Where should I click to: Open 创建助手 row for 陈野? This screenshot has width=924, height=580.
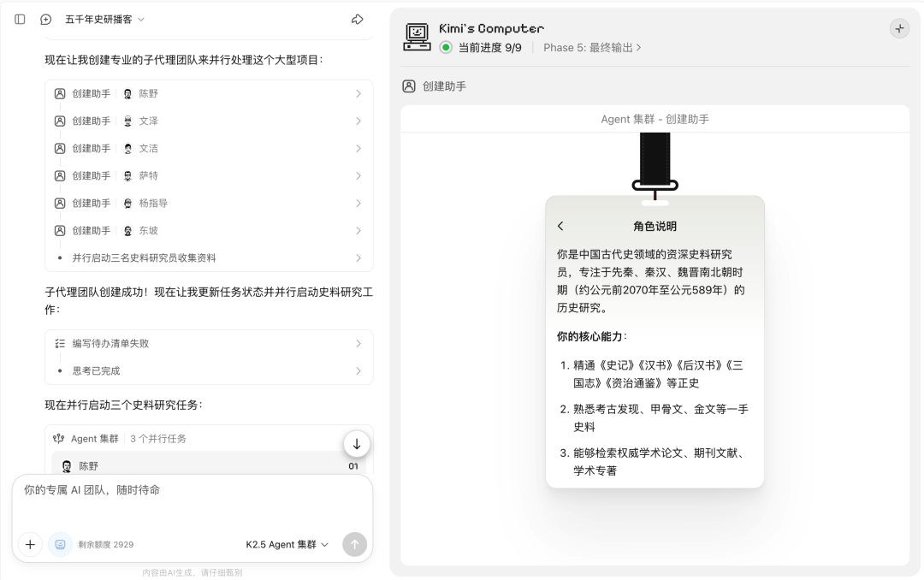click(209, 94)
